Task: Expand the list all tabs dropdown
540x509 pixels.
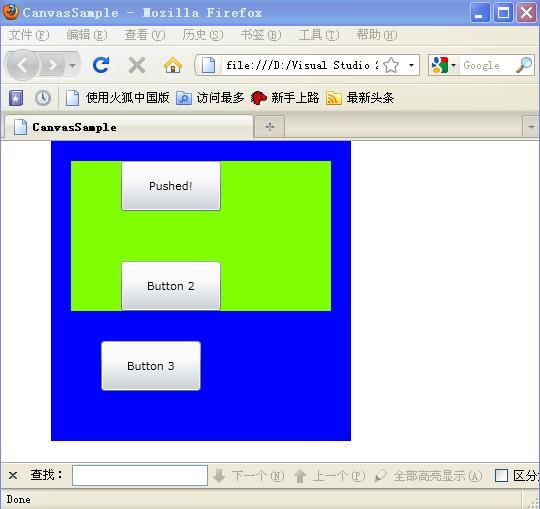Action: point(531,127)
